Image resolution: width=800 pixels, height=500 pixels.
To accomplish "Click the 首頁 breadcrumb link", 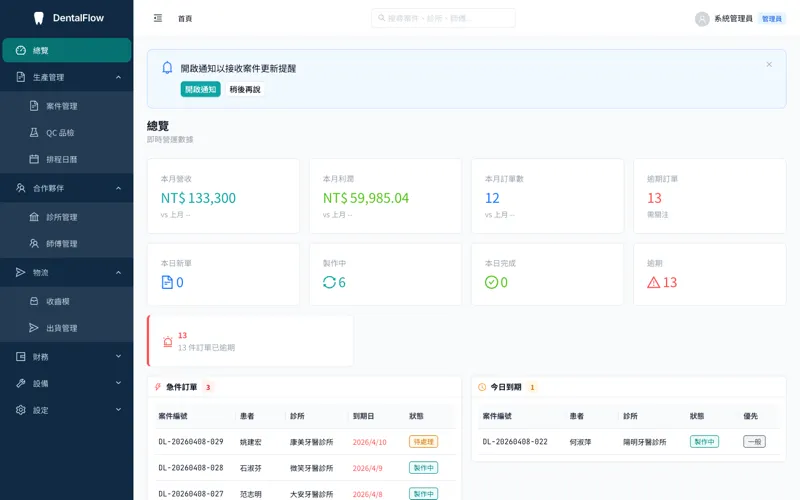I will pos(185,18).
